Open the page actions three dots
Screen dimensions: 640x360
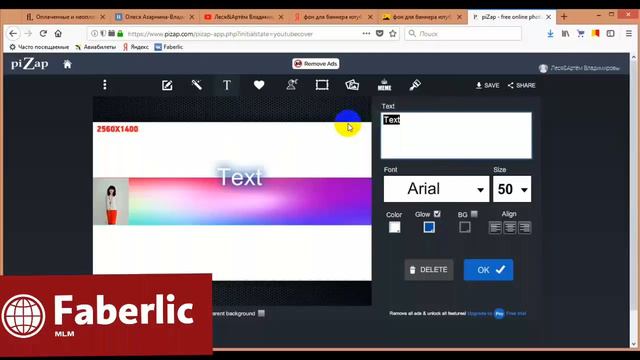366,33
